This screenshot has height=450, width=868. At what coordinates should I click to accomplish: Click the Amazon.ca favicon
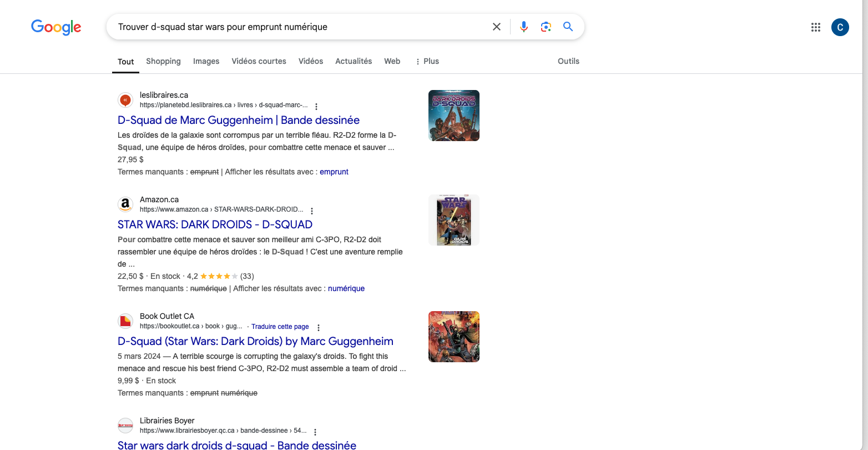125,204
